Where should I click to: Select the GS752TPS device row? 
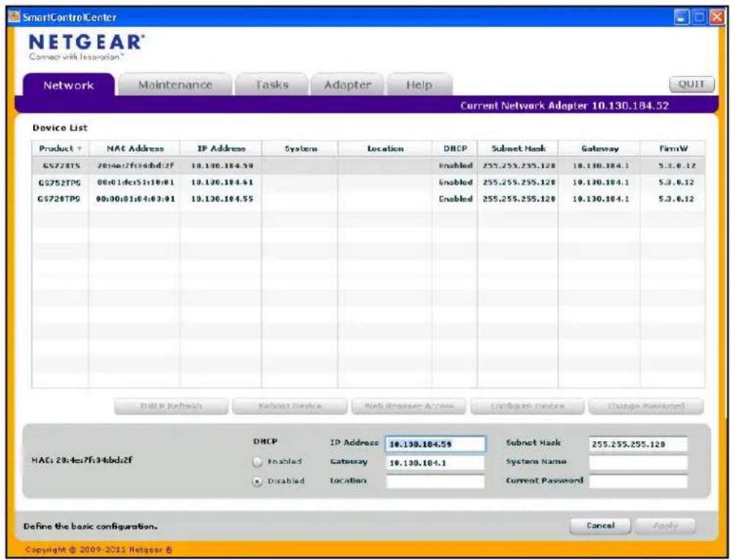tap(368, 182)
